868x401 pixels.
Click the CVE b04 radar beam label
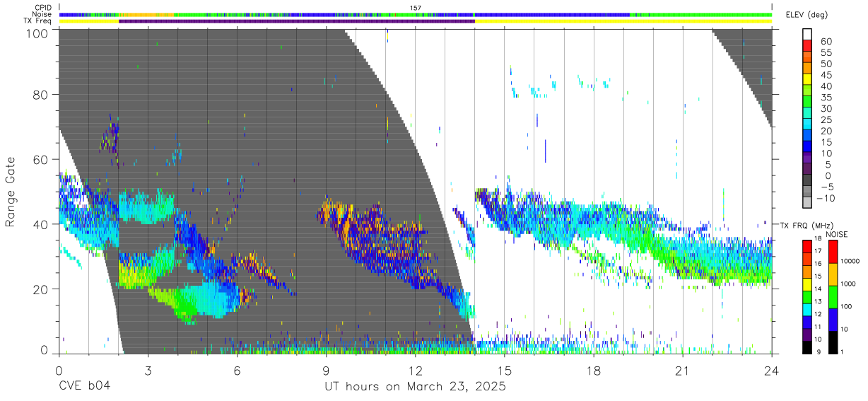(x=84, y=387)
